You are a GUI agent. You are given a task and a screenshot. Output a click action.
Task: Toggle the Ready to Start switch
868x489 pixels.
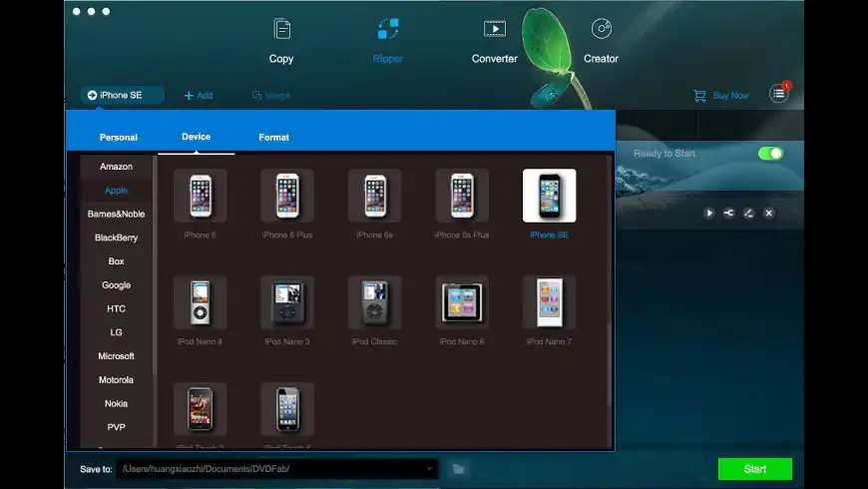(x=770, y=154)
